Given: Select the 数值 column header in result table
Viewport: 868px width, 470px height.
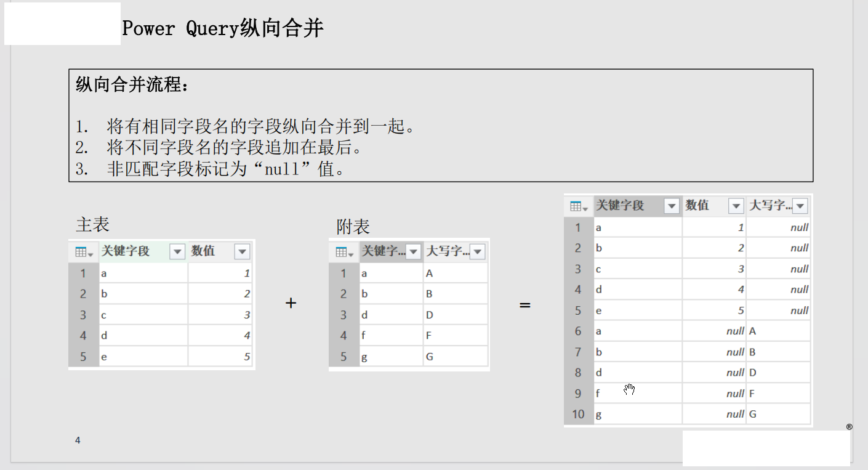Looking at the screenshot, I should [714, 206].
